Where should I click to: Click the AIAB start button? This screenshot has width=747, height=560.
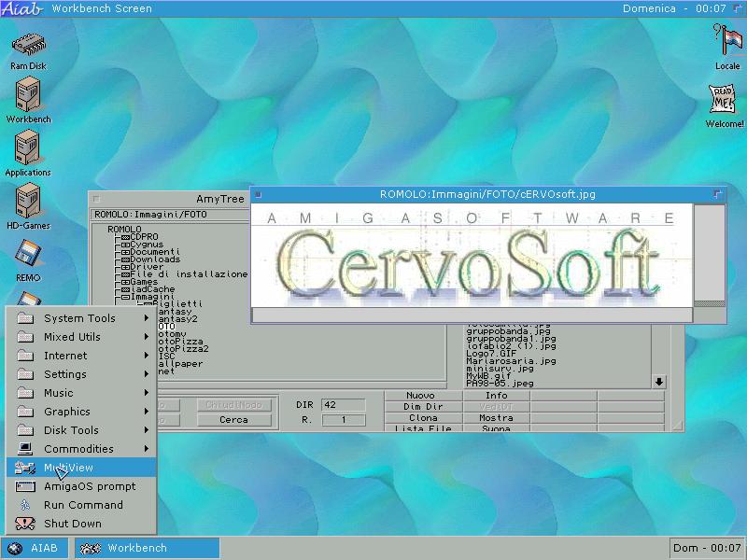tap(35, 548)
